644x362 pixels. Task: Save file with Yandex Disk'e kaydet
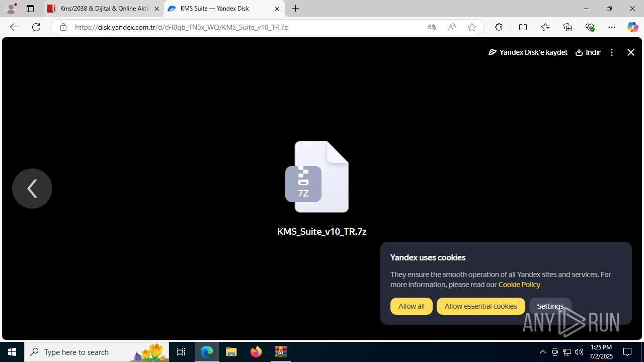click(x=528, y=52)
